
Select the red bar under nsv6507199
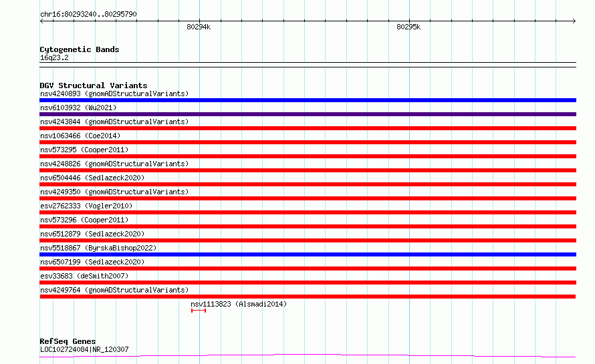pyautogui.click(x=308, y=268)
